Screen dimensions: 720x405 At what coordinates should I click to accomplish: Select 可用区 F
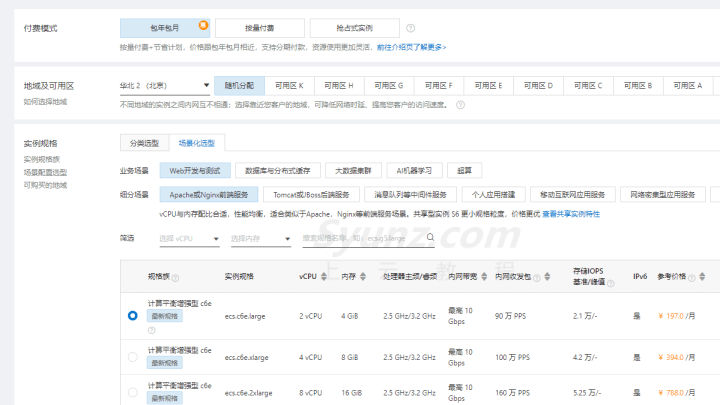(x=439, y=85)
